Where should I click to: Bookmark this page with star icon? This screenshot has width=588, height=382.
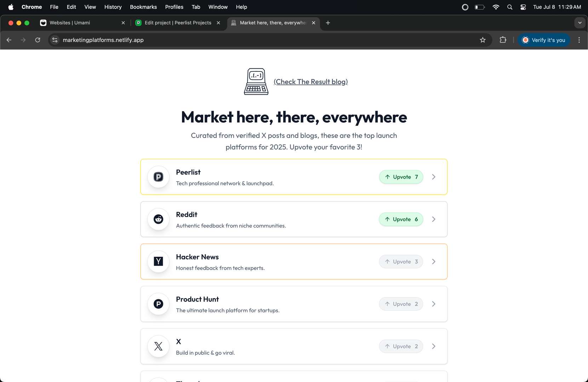(483, 40)
